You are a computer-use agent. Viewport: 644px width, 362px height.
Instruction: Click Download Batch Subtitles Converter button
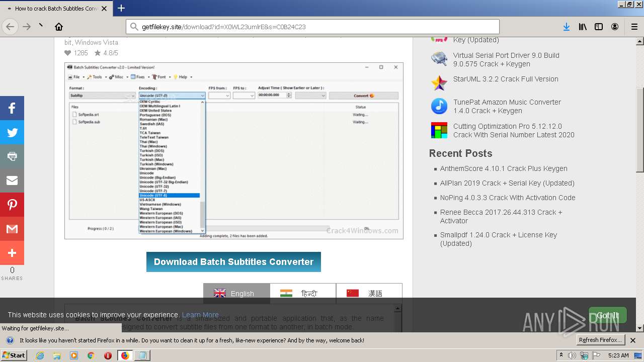(233, 262)
